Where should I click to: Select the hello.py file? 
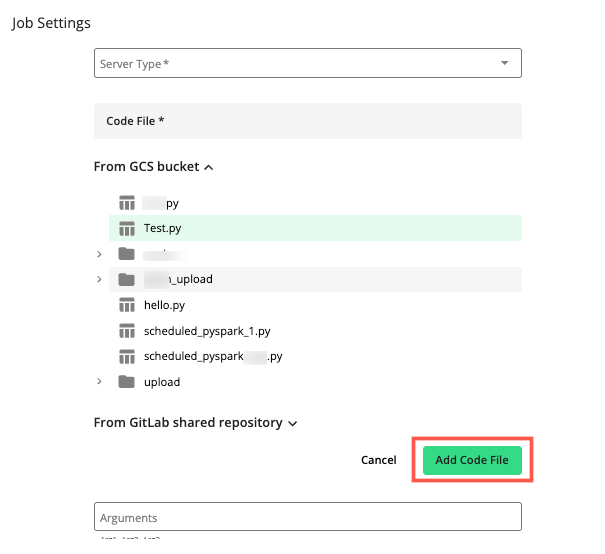(x=164, y=305)
